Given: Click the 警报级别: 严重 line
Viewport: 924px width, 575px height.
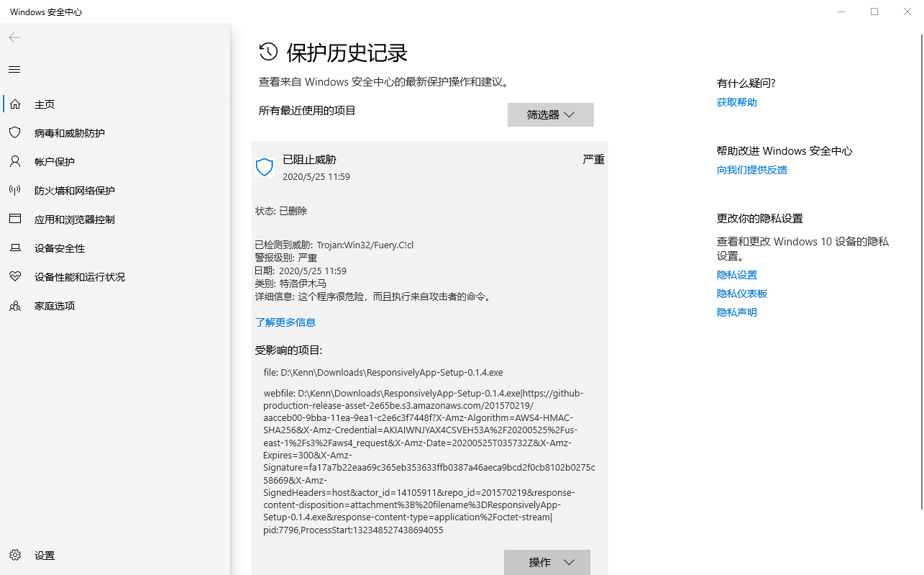Looking at the screenshot, I should pyautogui.click(x=286, y=258).
